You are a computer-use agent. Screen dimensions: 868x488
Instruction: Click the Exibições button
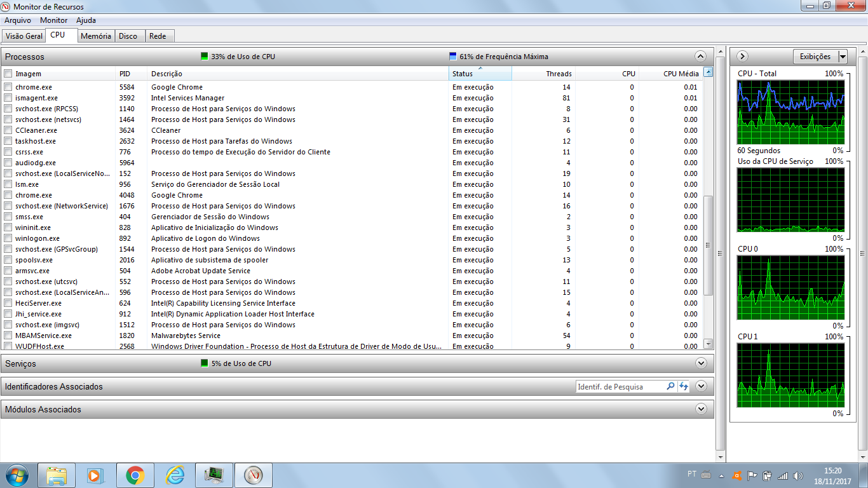pyautogui.click(x=816, y=57)
